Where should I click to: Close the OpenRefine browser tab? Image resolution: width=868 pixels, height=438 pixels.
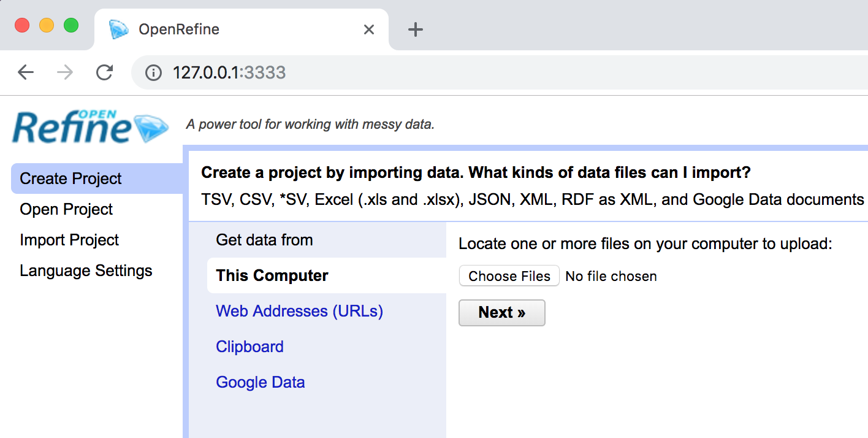[368, 29]
